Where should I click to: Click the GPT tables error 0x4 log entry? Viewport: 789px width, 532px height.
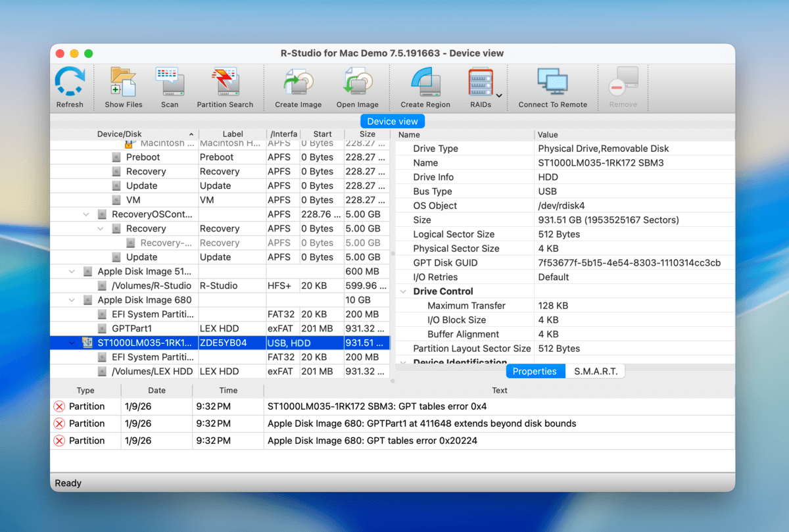[377, 406]
